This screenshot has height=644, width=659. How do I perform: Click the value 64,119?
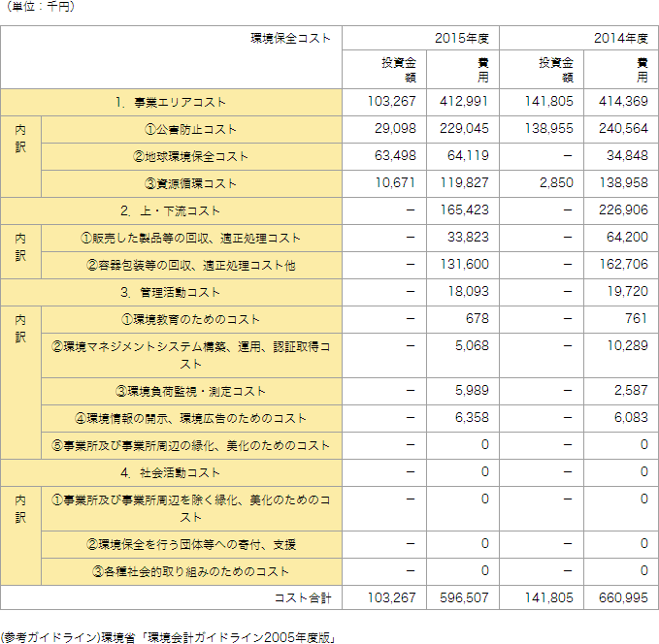point(468,156)
